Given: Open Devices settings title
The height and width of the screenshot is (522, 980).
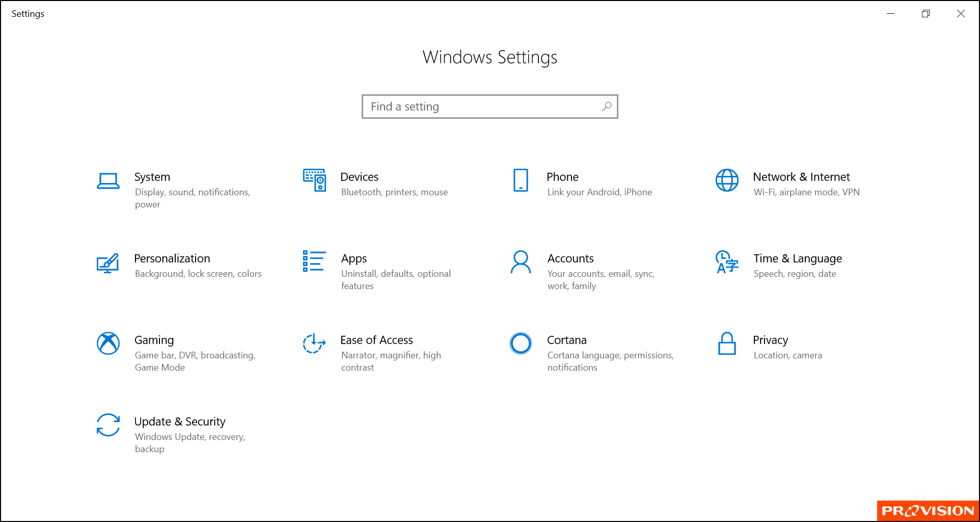Looking at the screenshot, I should pos(360,177).
